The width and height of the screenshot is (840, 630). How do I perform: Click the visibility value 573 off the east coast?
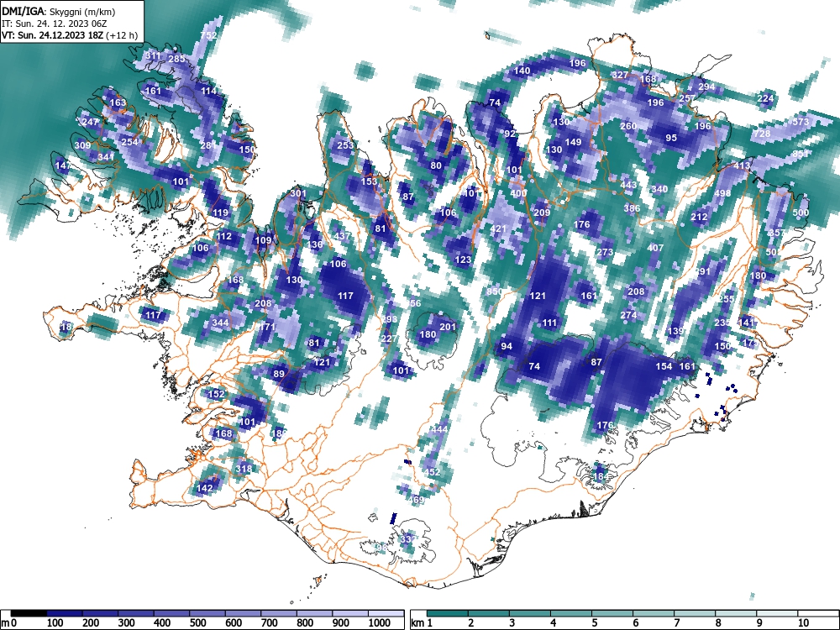pyautogui.click(x=801, y=122)
